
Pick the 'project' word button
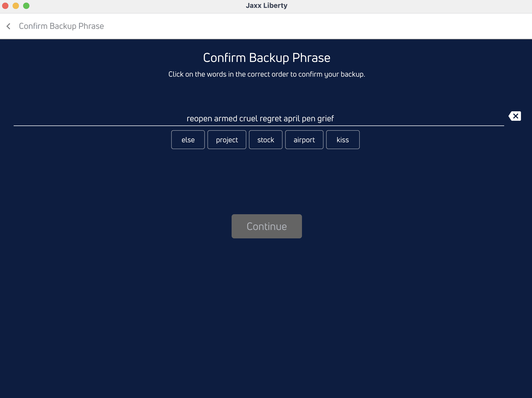pyautogui.click(x=227, y=140)
